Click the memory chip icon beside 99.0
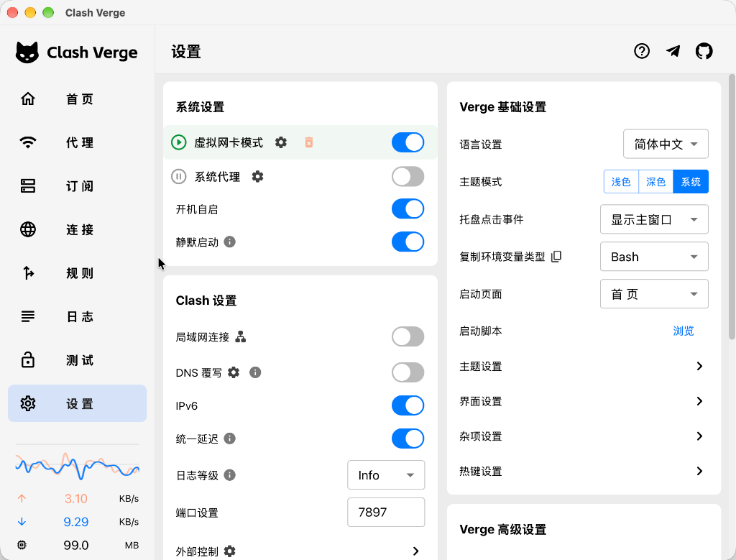 [x=22, y=545]
